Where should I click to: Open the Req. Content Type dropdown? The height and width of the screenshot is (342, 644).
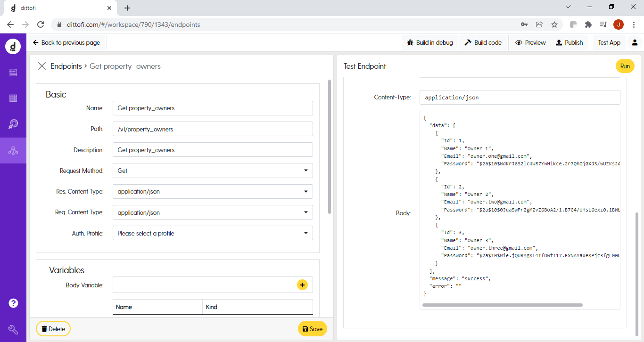point(213,212)
